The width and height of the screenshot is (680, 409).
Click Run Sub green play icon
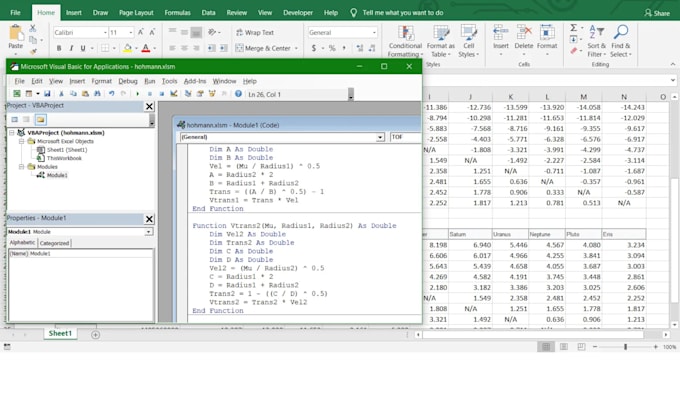[137, 94]
